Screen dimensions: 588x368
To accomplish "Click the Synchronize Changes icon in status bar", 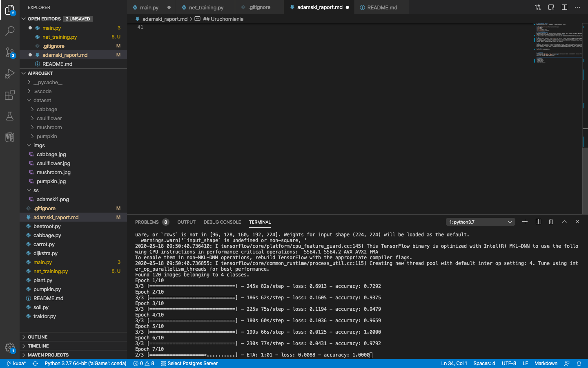I will 36,364.
